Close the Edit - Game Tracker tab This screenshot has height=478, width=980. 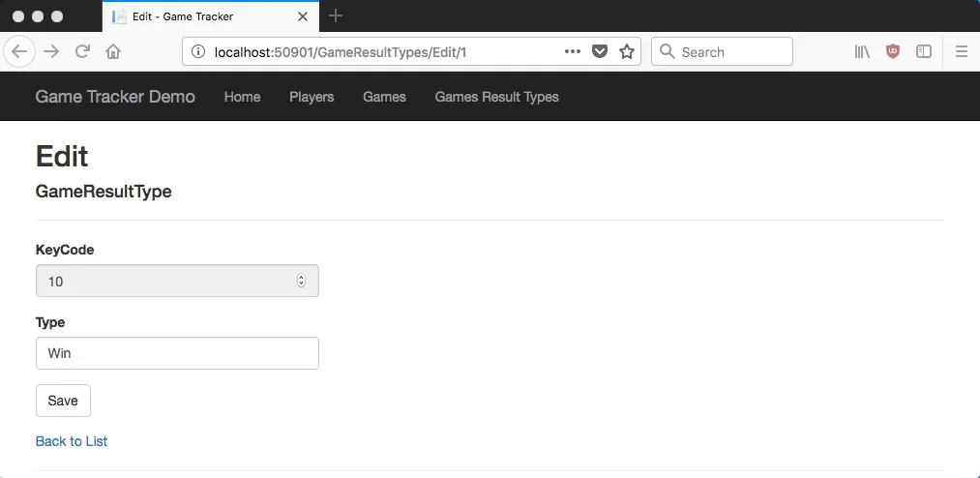pyautogui.click(x=303, y=16)
